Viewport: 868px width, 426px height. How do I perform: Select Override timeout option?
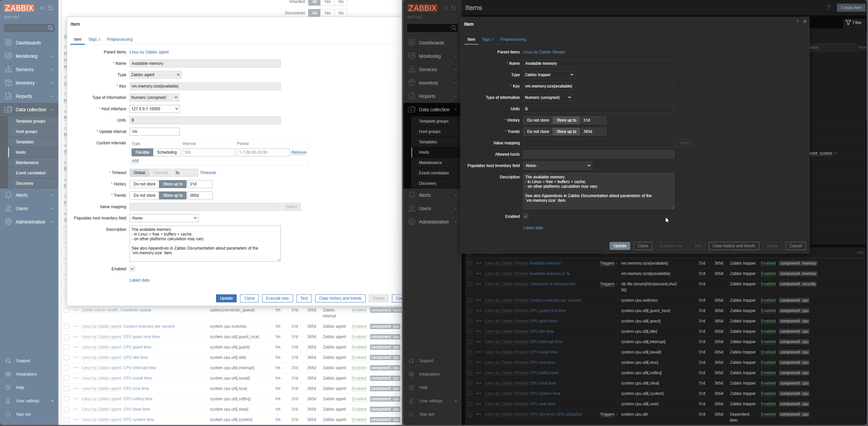(161, 173)
